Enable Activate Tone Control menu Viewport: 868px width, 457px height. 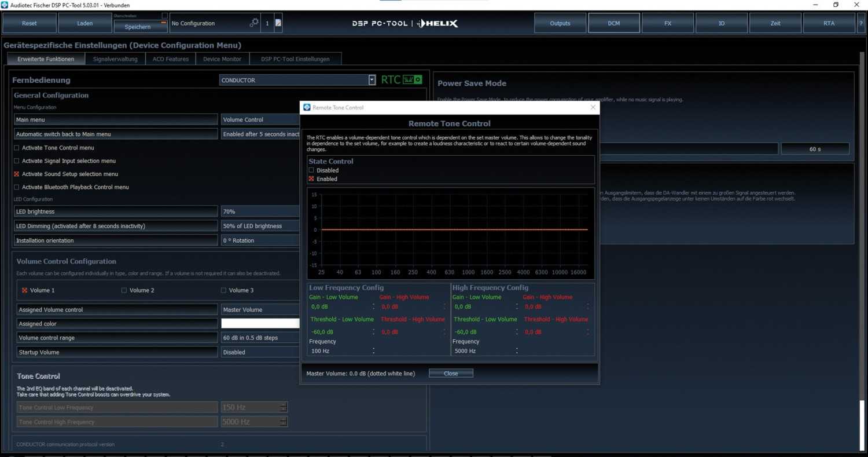click(17, 148)
